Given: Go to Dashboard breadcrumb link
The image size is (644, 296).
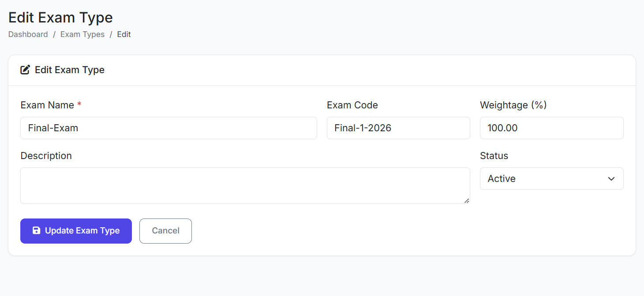Looking at the screenshot, I should click(x=28, y=34).
